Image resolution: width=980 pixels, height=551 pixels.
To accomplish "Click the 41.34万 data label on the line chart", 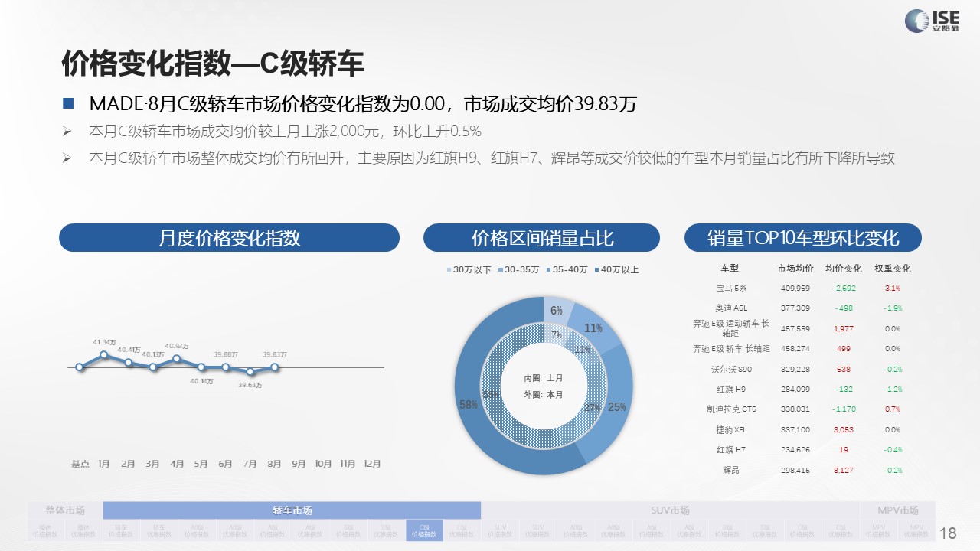I will click(104, 341).
